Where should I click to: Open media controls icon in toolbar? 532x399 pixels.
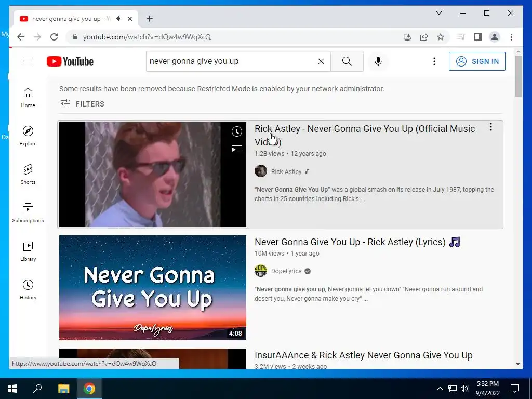pyautogui.click(x=461, y=37)
